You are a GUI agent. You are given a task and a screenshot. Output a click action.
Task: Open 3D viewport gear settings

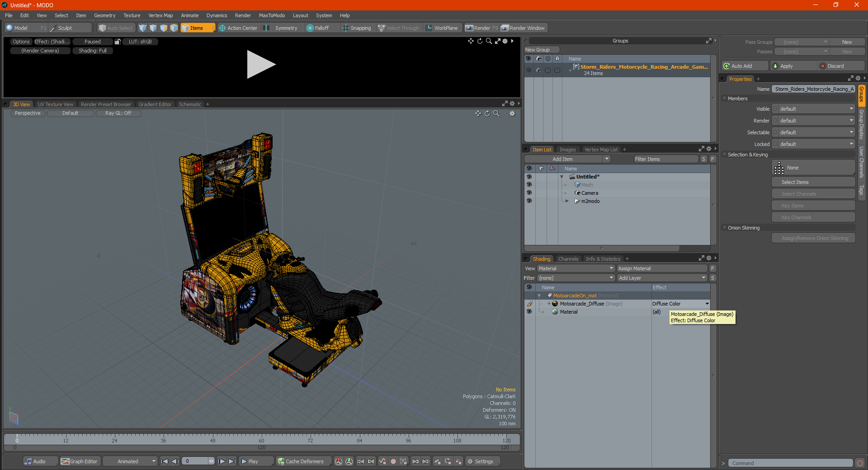512,113
